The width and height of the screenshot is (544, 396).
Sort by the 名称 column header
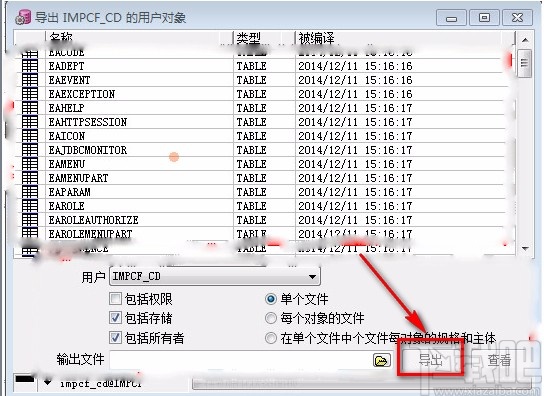coord(61,37)
